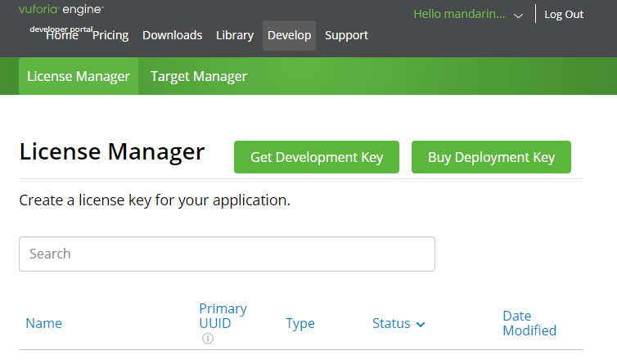Sort by Type column header
Image resolution: width=617 pixels, height=364 pixels.
pos(300,323)
